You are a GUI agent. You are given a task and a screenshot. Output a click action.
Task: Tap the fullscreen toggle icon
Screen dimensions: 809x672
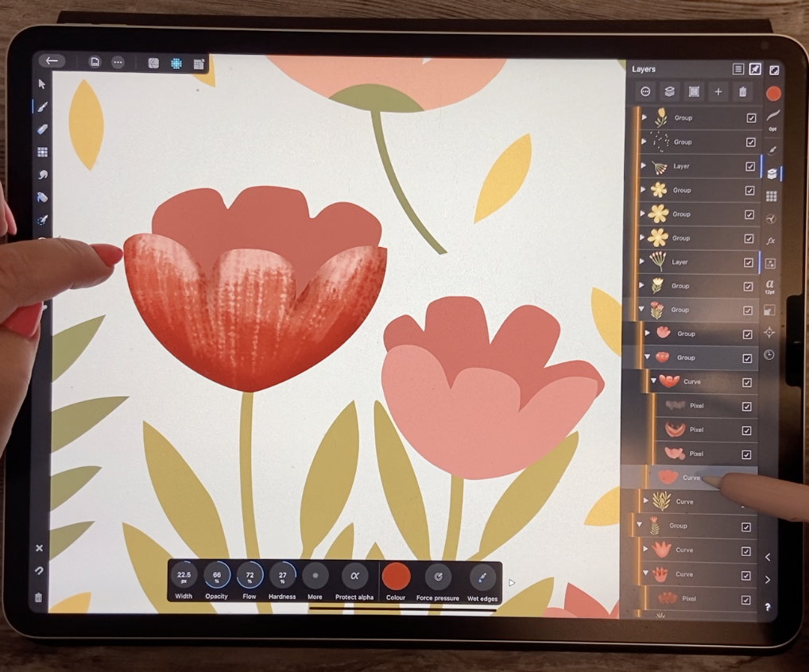tap(774, 70)
